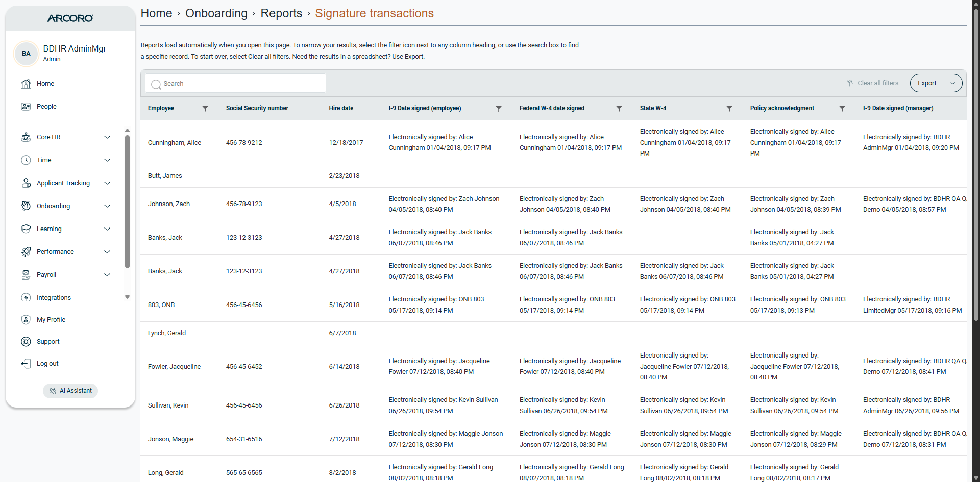This screenshot has height=482, width=980.
Task: Click the BA user avatar
Action: point(26,54)
